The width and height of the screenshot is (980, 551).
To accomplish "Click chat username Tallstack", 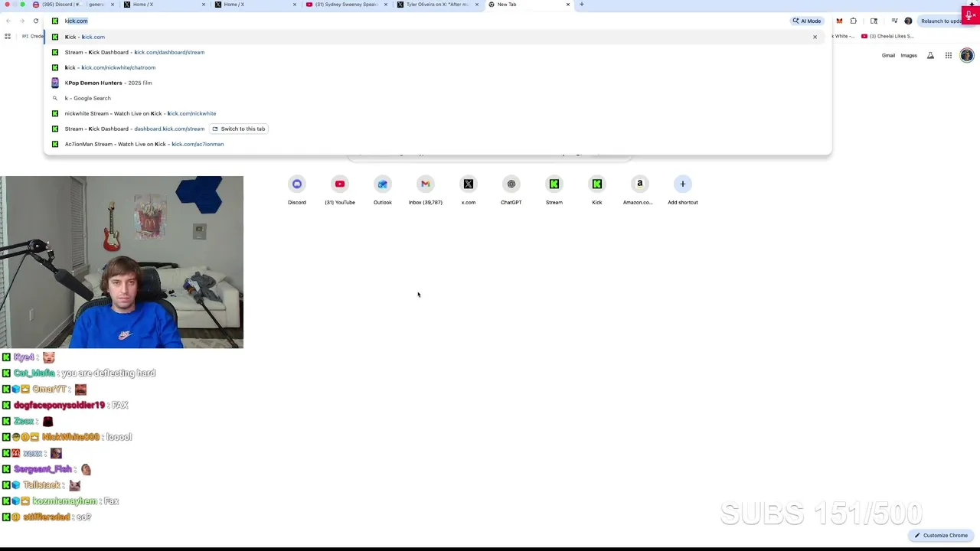I will pyautogui.click(x=41, y=485).
